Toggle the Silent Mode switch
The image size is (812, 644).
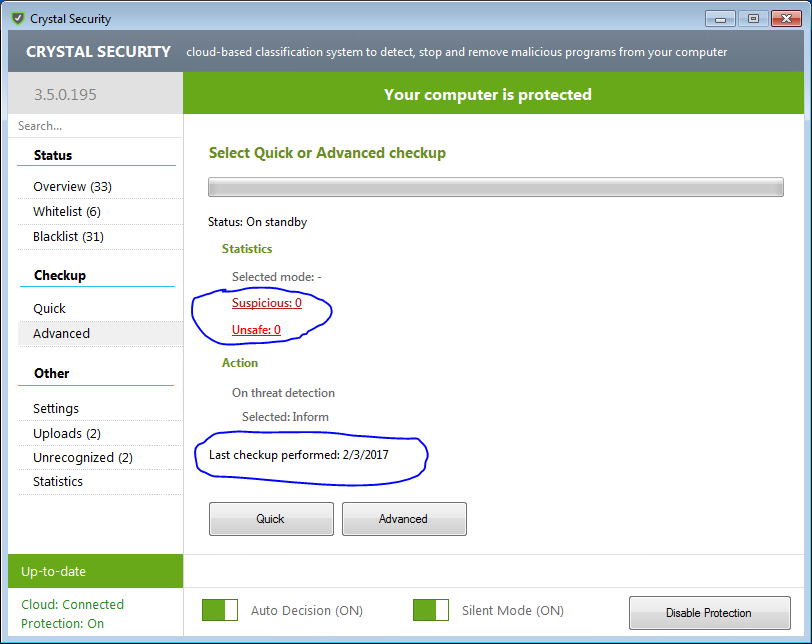(430, 610)
